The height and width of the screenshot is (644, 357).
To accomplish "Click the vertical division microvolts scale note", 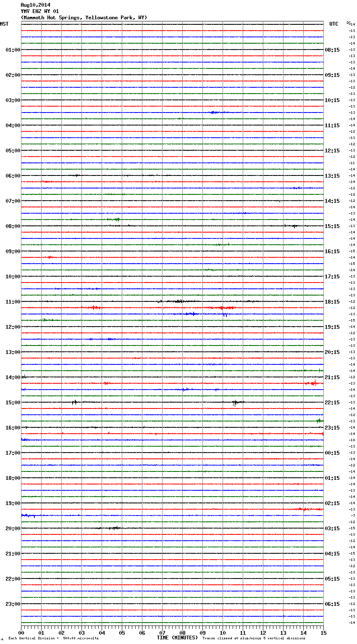I will (53, 638).
